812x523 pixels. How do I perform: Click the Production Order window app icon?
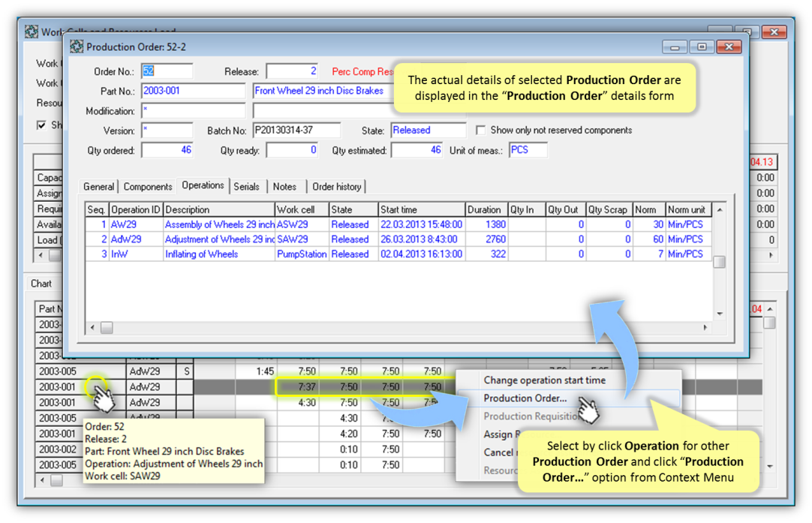tap(77, 47)
